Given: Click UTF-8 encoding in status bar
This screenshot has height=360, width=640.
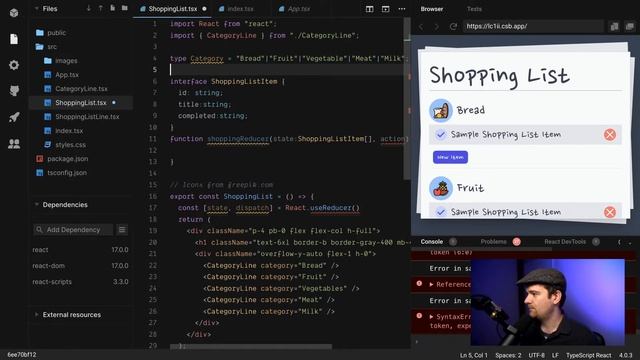Looking at the screenshot, I should pyautogui.click(x=536, y=355).
